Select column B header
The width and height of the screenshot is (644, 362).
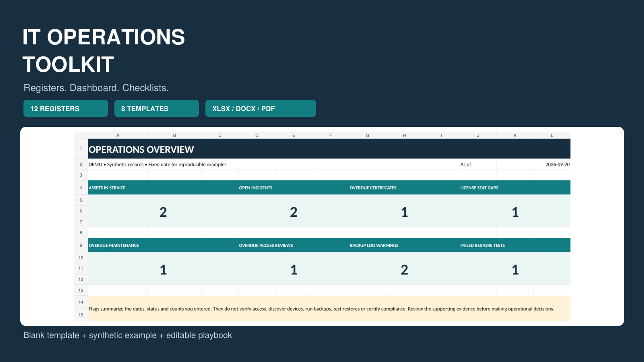pyautogui.click(x=174, y=135)
